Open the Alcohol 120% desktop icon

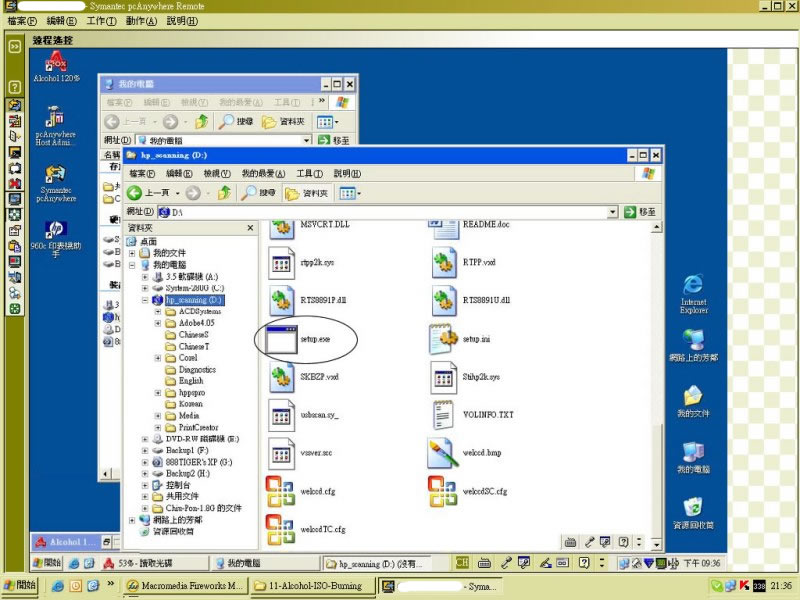(x=56, y=67)
